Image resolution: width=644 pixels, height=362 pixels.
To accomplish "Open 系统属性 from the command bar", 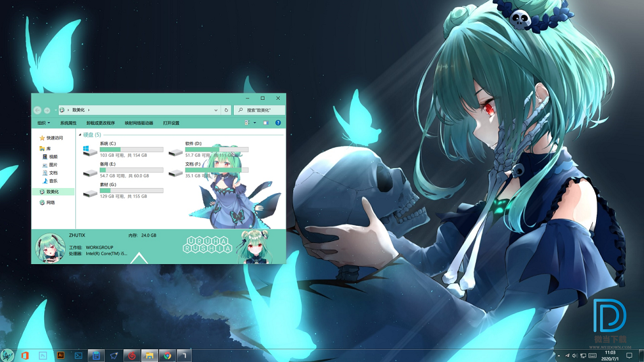I will coord(68,123).
